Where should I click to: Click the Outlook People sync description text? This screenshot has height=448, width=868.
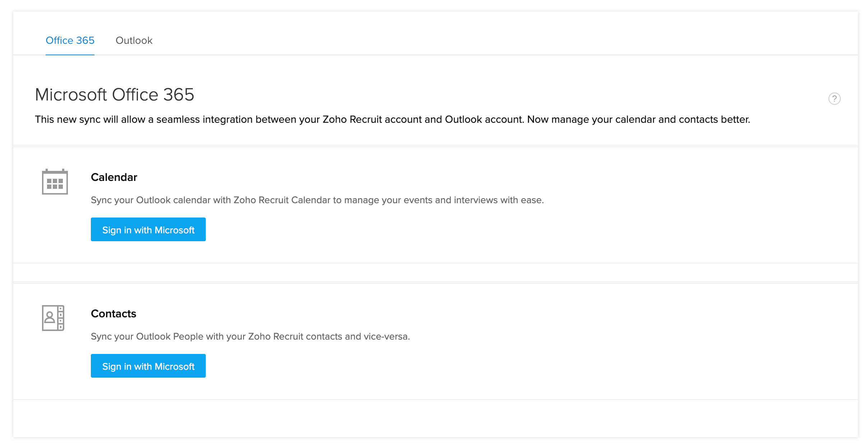point(250,336)
